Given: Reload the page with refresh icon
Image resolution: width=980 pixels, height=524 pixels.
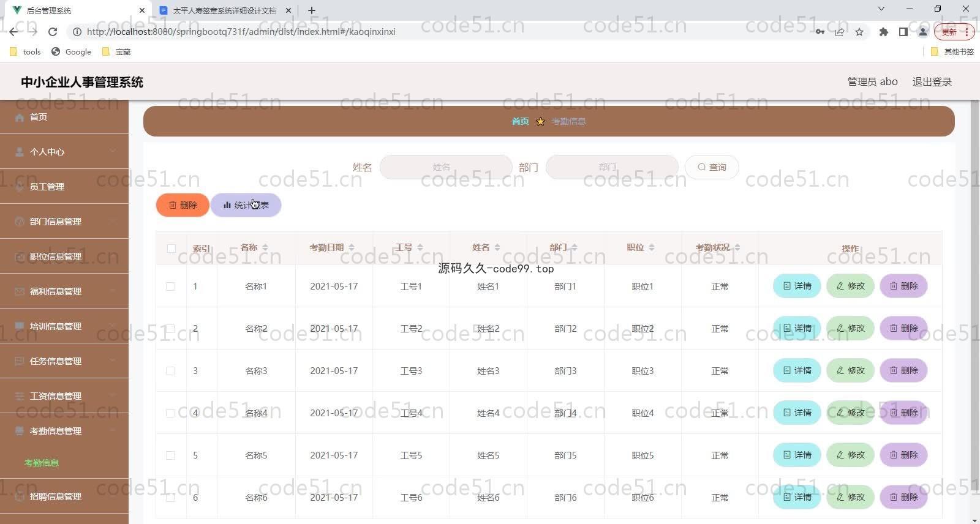Looking at the screenshot, I should tap(53, 32).
